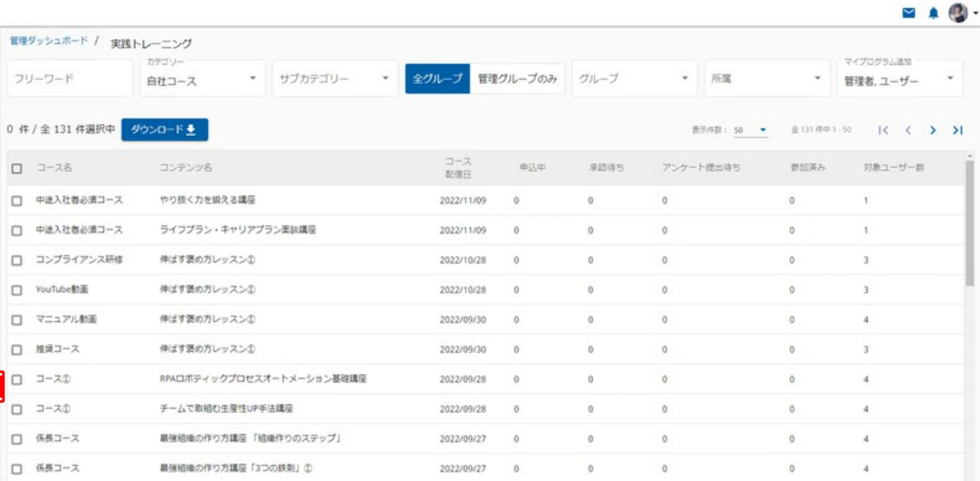Select the コンプライアンス研修 row checkbox
The height and width of the screenshot is (481, 980).
17,260
